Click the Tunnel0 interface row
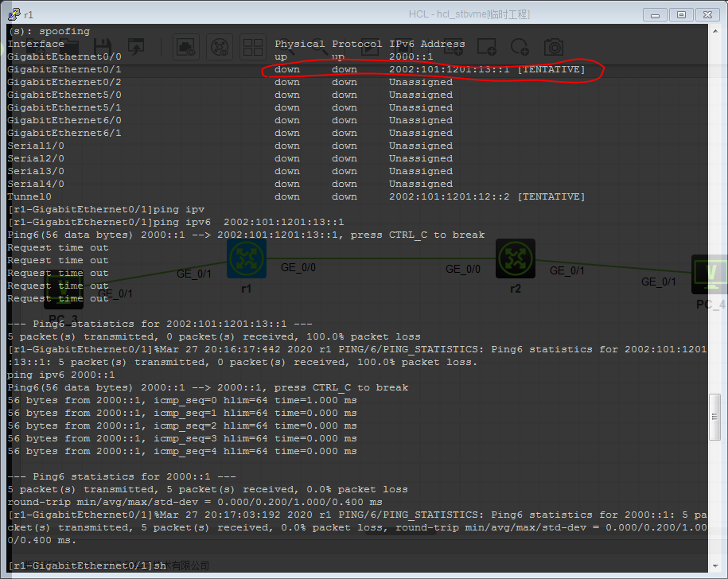728x579 pixels. [x=296, y=196]
